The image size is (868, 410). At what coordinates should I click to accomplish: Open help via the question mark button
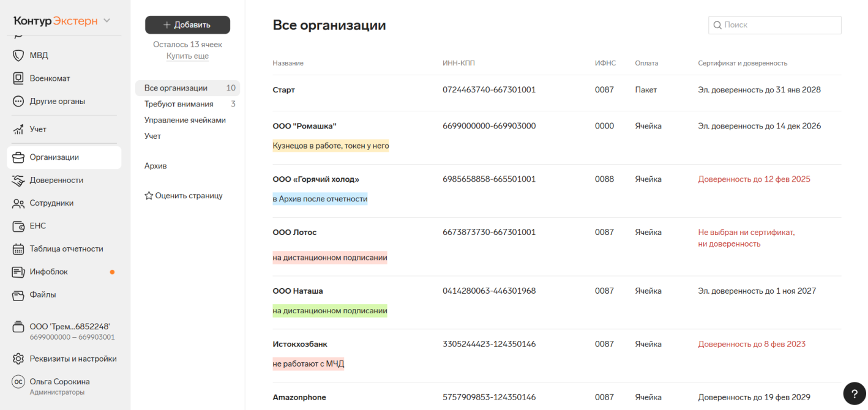(x=855, y=393)
